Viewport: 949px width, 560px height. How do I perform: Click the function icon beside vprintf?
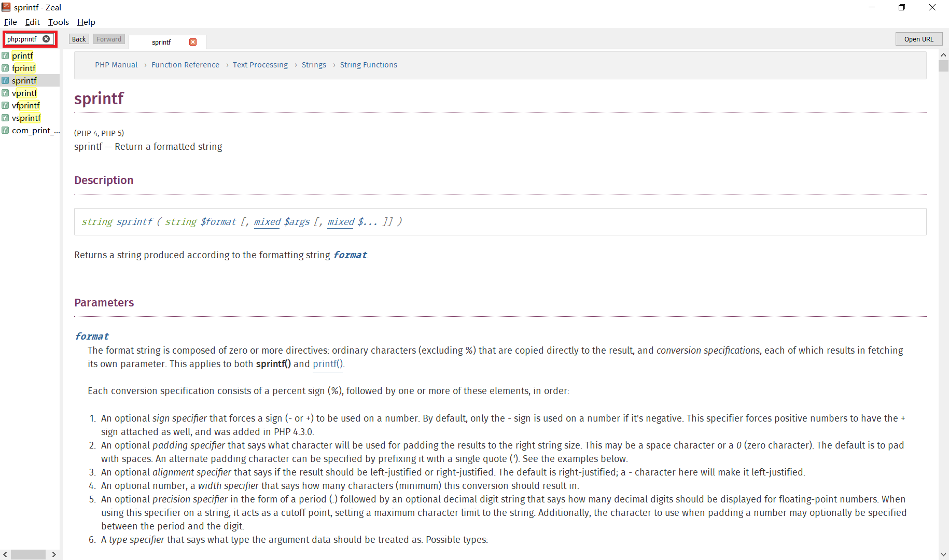pos(5,93)
